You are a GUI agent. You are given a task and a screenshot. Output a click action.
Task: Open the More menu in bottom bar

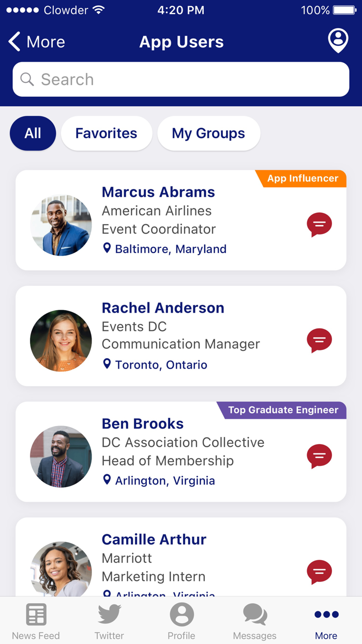tap(326, 620)
